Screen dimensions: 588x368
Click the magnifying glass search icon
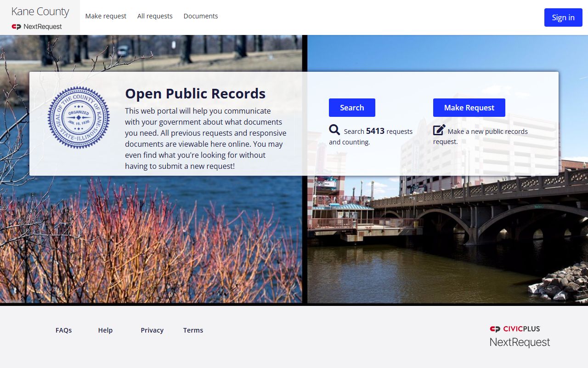click(334, 130)
